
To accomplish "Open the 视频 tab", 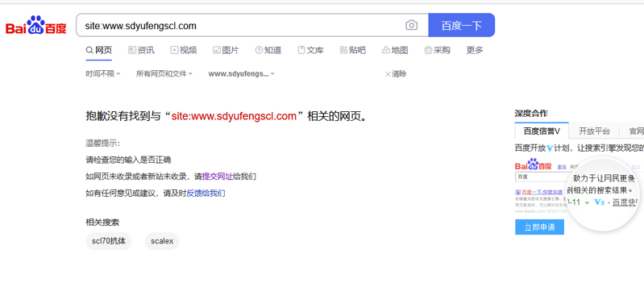I will (184, 50).
